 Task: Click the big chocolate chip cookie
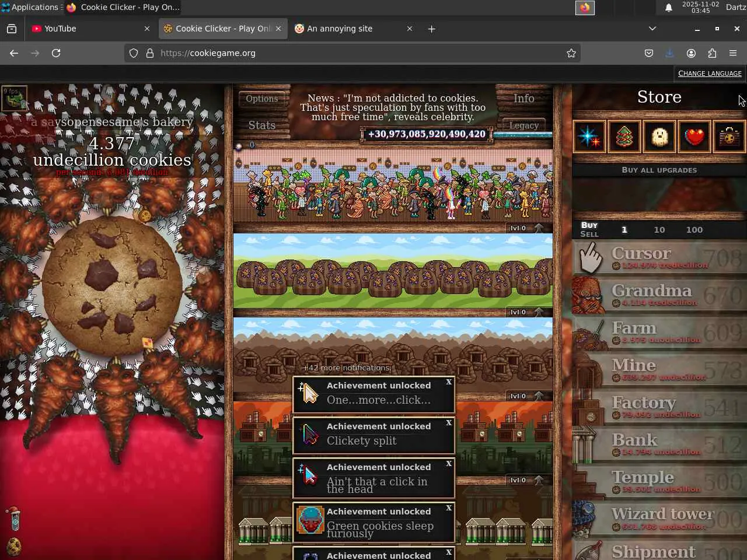point(112,287)
